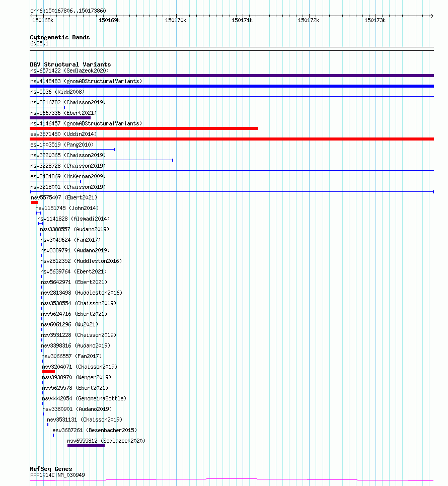Open nsv4146457 (gnomADStructuralVariants) label
The height and width of the screenshot is (486, 448).
pyautogui.click(x=86, y=123)
